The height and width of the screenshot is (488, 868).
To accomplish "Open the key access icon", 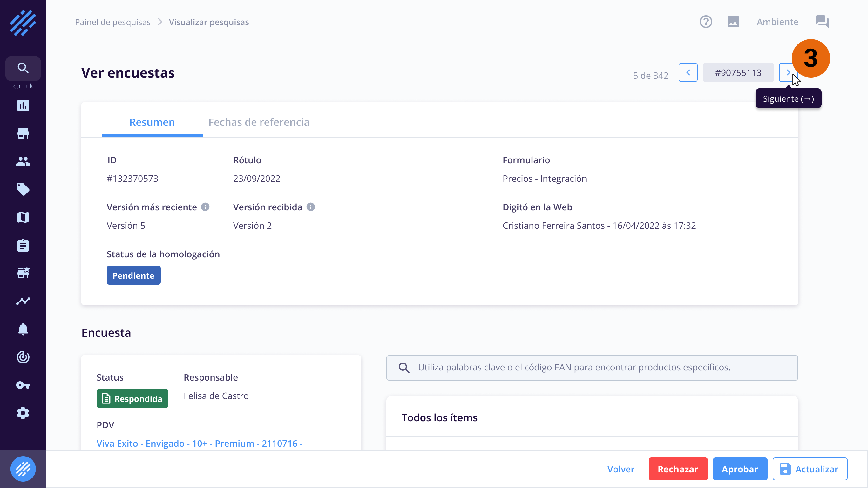I will 23,385.
